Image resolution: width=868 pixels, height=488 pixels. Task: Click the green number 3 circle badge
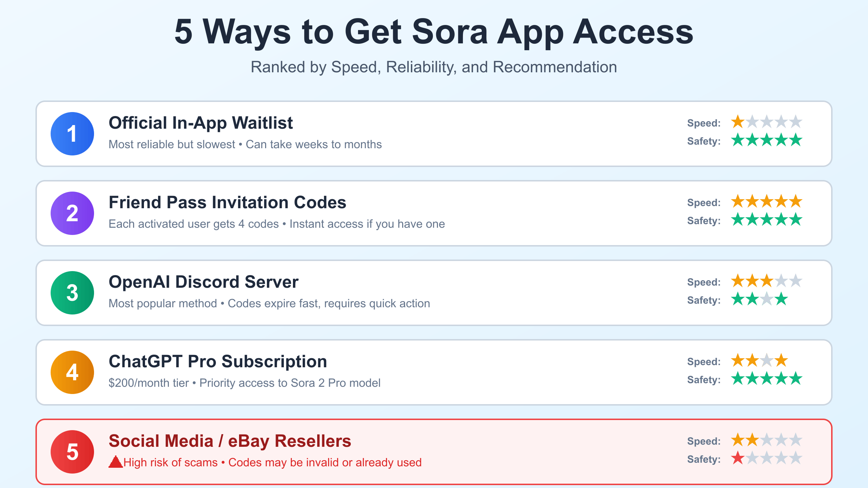[72, 293]
